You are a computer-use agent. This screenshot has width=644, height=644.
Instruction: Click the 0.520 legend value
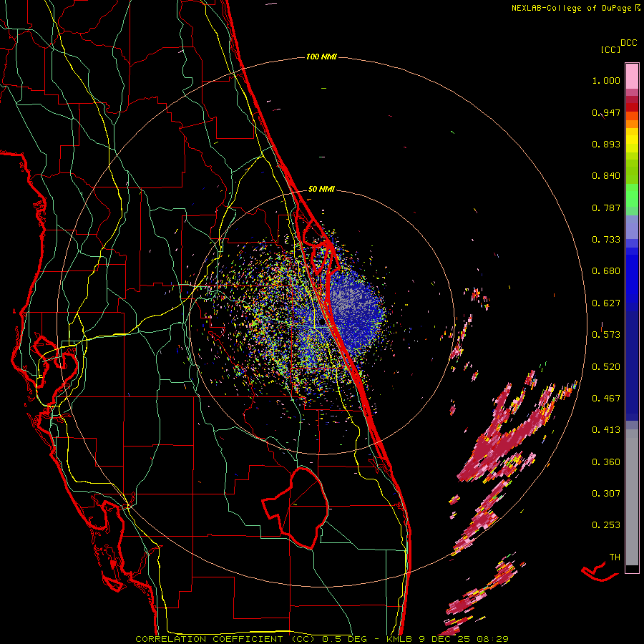tap(606, 367)
